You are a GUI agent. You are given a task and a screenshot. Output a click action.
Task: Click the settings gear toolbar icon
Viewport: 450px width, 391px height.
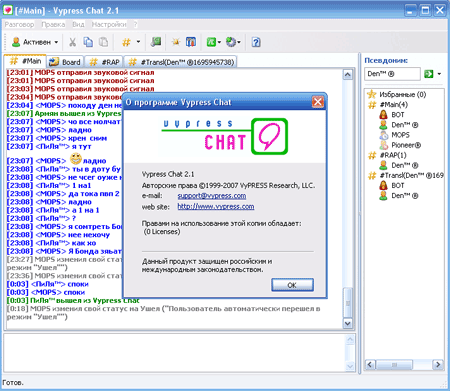tap(231, 42)
